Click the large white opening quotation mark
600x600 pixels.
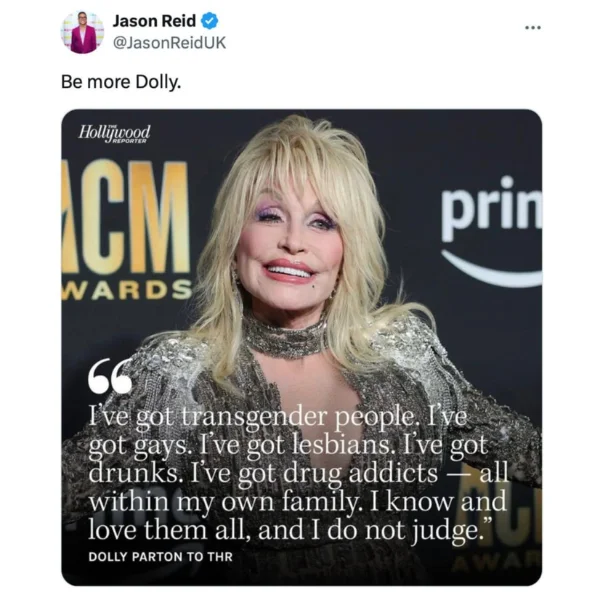[110, 377]
